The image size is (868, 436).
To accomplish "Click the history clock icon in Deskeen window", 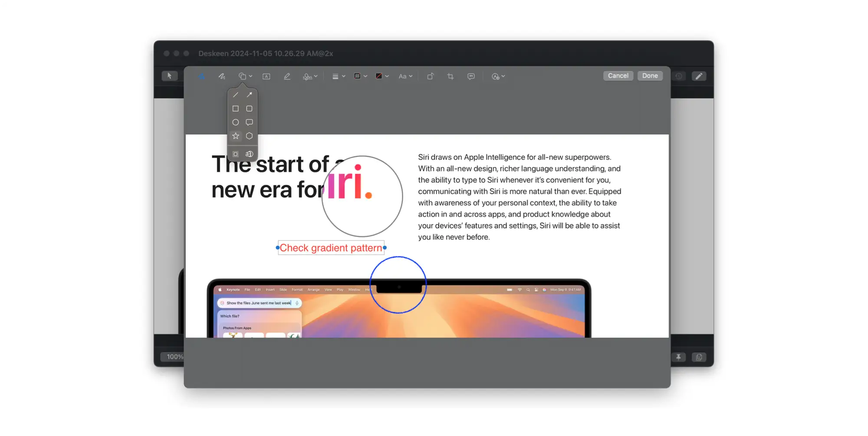I will pyautogui.click(x=679, y=76).
